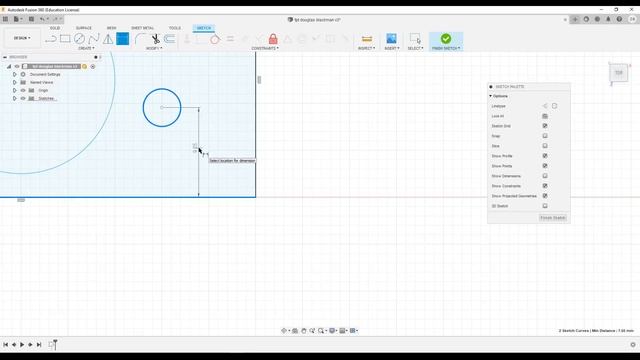Toggle visibility eye of Sketches folder
The image size is (640, 360).
click(x=23, y=98)
